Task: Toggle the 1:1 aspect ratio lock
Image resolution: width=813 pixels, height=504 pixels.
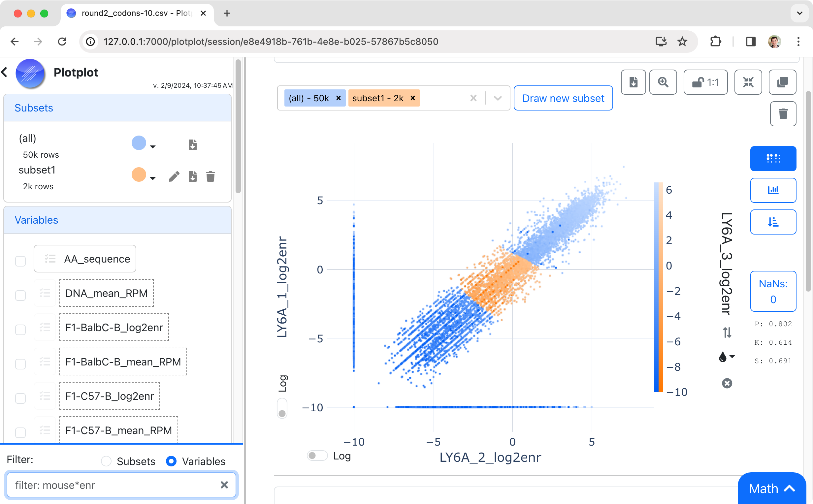Action: 705,82
